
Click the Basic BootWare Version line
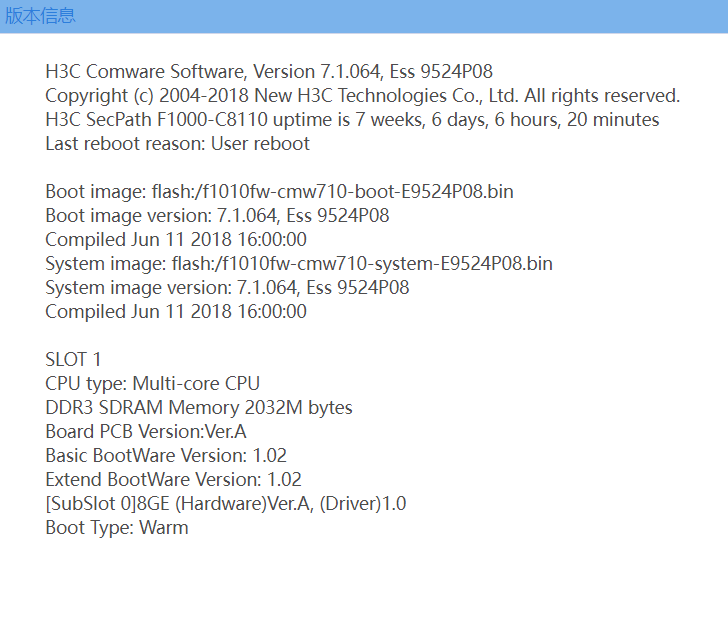click(x=166, y=456)
